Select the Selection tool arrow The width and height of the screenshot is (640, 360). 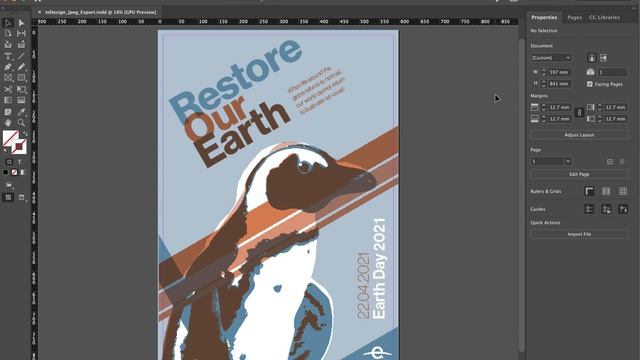coord(8,23)
